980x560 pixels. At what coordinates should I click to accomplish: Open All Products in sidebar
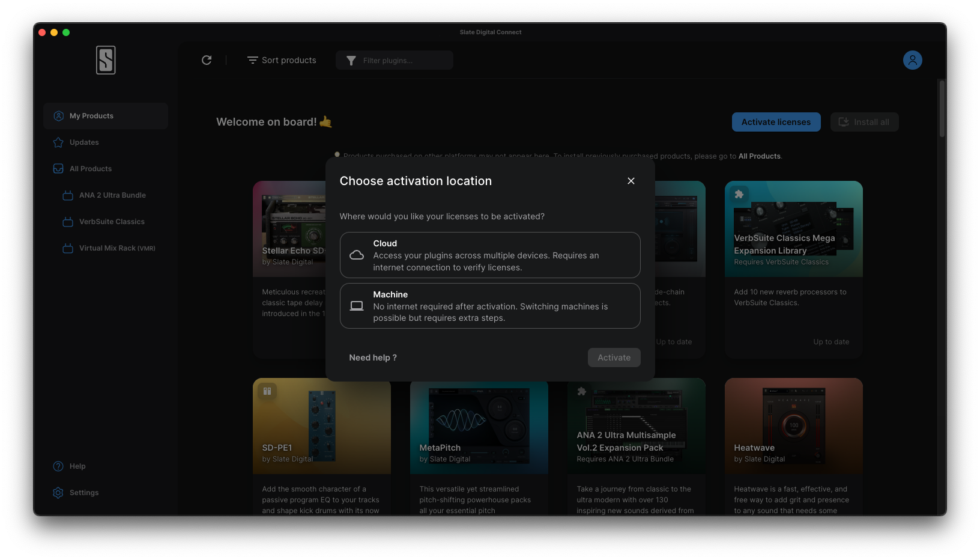click(106, 169)
